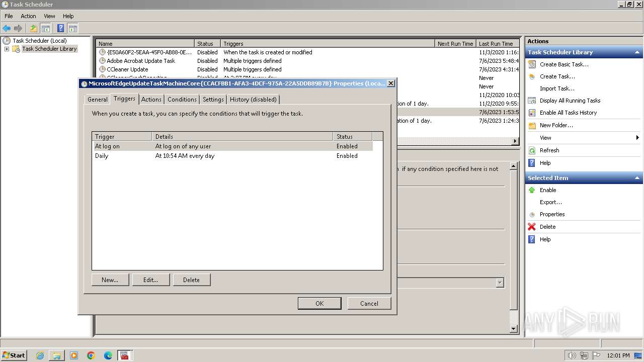The height and width of the screenshot is (362, 644).
Task: Click the CCleaner Update task clock icon
Action: click(102, 69)
